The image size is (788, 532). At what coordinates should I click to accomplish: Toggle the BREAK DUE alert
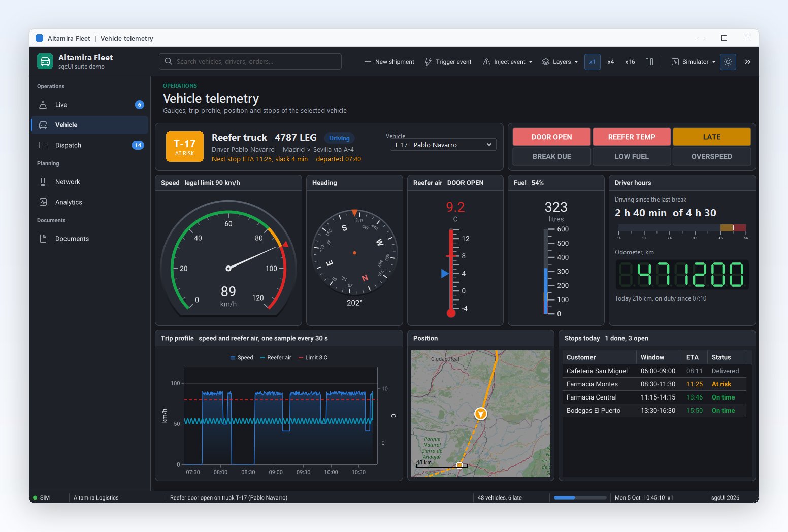click(x=551, y=157)
